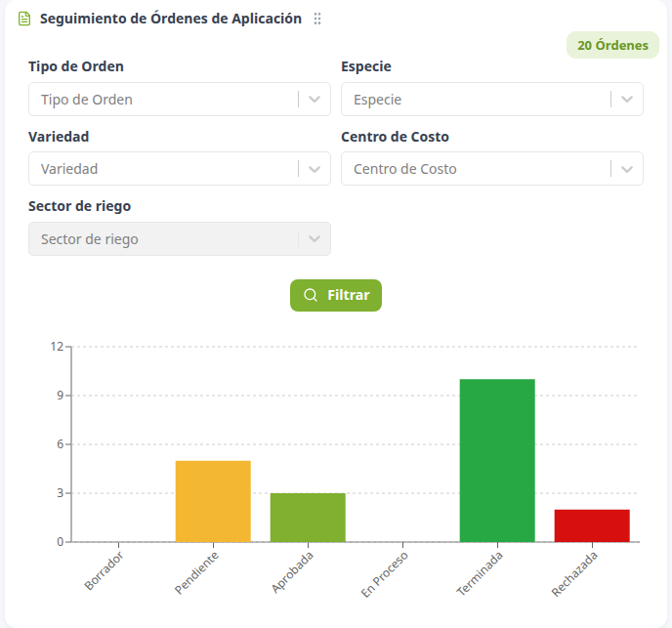The image size is (672, 628).
Task: Grab the six-dot drag handle icon
Action: pyautogui.click(x=317, y=19)
